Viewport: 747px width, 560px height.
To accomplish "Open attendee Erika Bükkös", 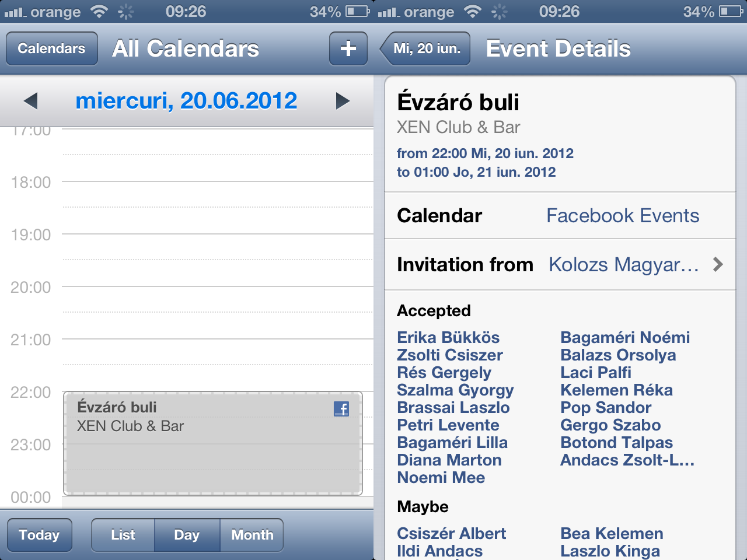I will click(448, 338).
